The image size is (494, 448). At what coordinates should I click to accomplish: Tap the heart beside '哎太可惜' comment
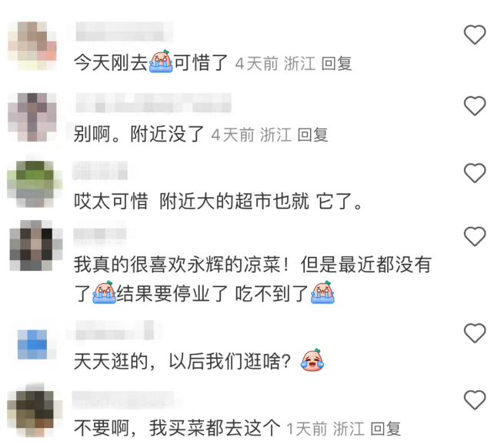(475, 173)
